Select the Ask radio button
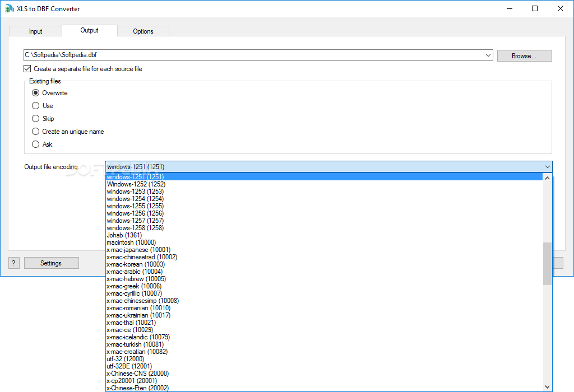The image size is (574, 392). tap(42, 144)
